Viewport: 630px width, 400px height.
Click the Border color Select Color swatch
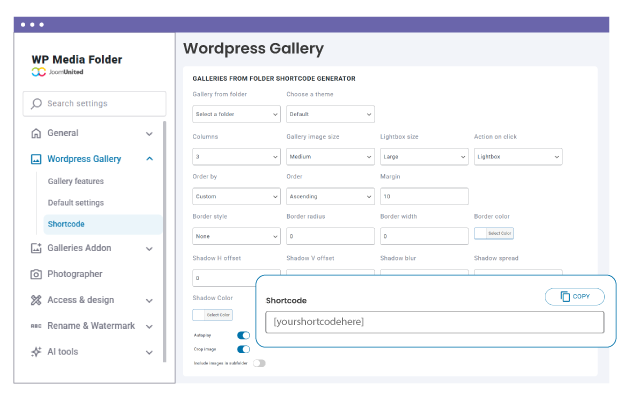[x=493, y=234]
